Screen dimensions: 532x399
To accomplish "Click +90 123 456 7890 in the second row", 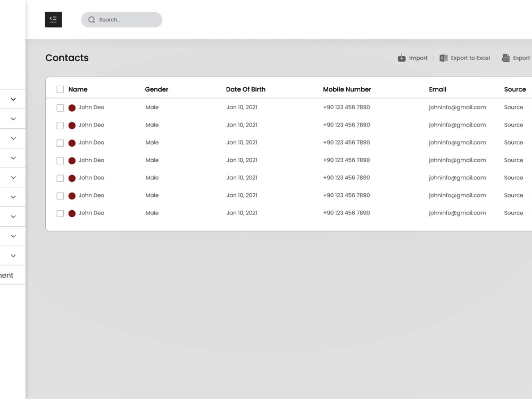I will point(346,125).
